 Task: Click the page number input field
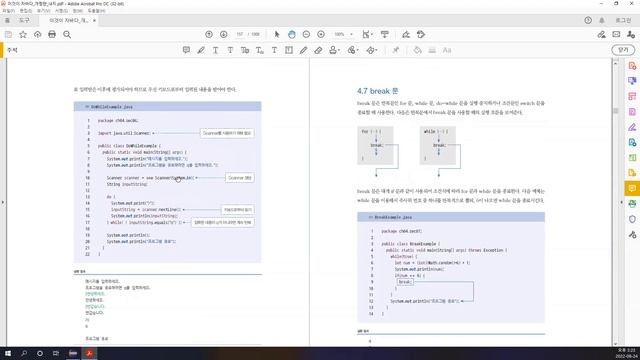240,34
